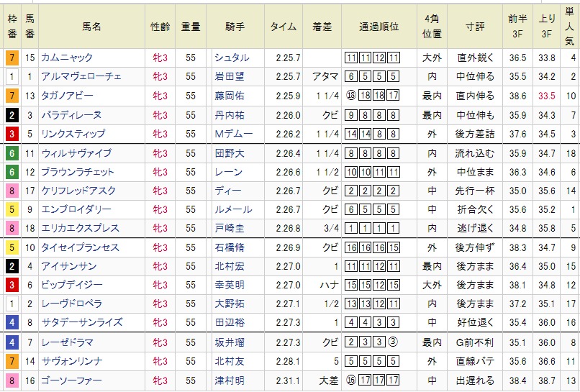Open horse エンブロイダリー link

(76, 209)
